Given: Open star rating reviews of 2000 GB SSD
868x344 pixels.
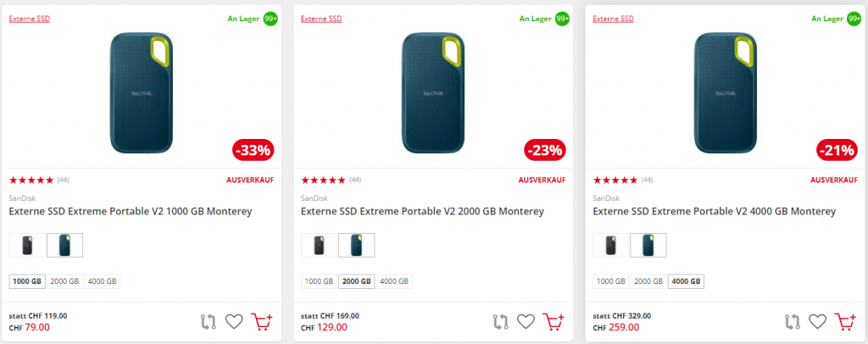Looking at the screenshot, I should (324, 180).
